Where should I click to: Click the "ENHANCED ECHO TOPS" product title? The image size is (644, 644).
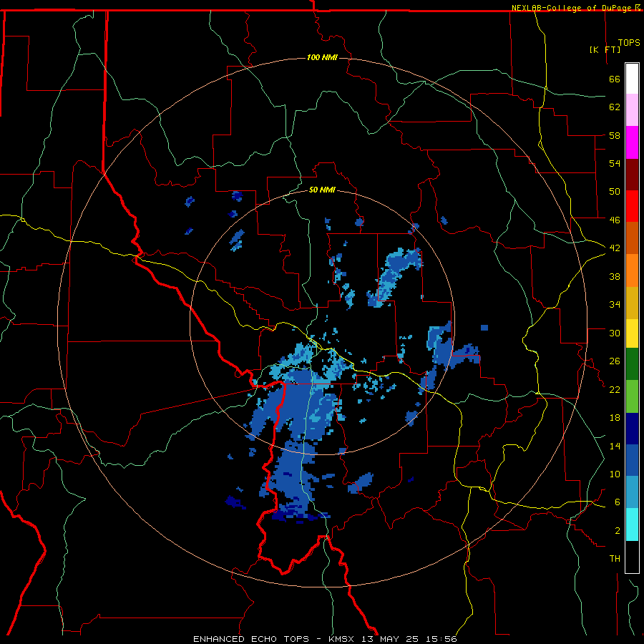tap(251, 639)
